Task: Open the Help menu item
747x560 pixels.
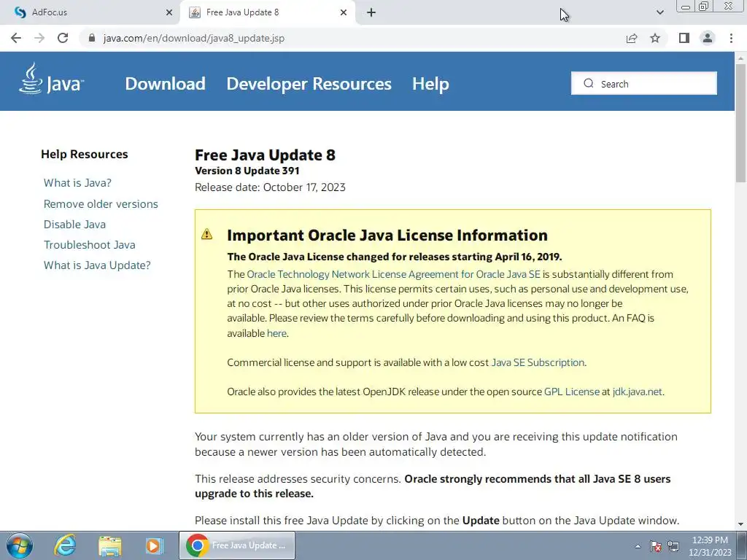Action: coord(430,84)
